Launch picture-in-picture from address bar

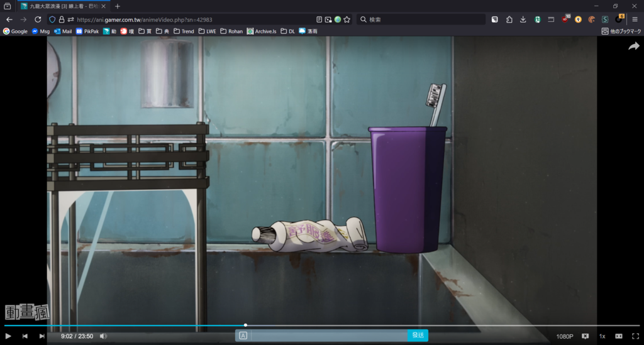[328, 19]
